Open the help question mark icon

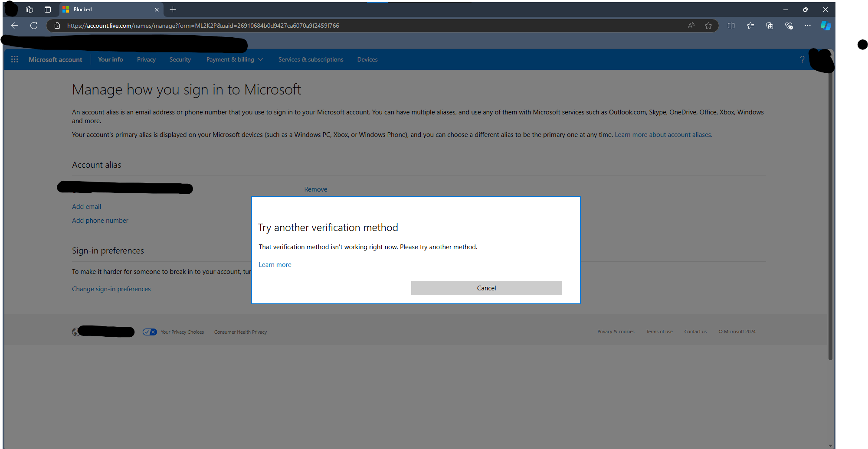tap(802, 59)
